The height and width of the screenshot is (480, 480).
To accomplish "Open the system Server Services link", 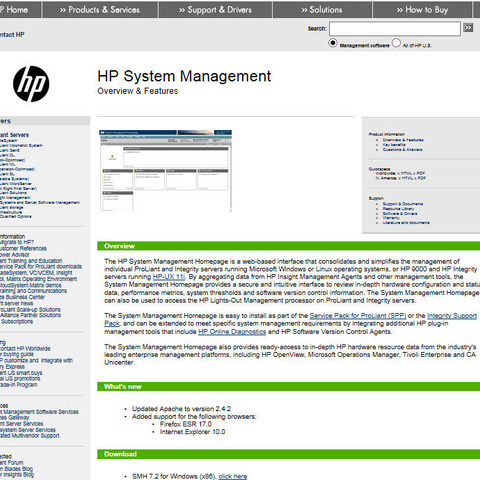I will pos(28,430).
